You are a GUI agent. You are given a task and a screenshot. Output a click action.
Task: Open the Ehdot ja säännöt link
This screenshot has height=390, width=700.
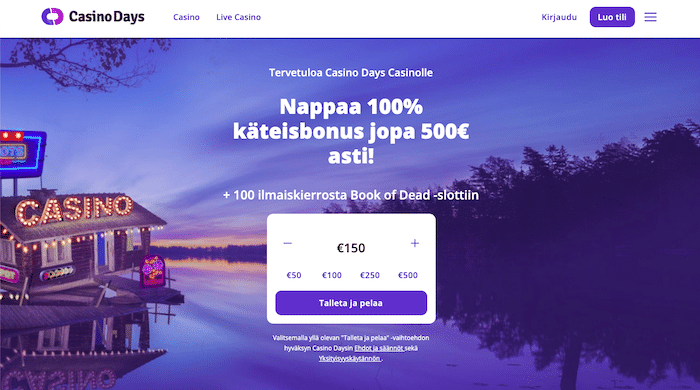379,348
